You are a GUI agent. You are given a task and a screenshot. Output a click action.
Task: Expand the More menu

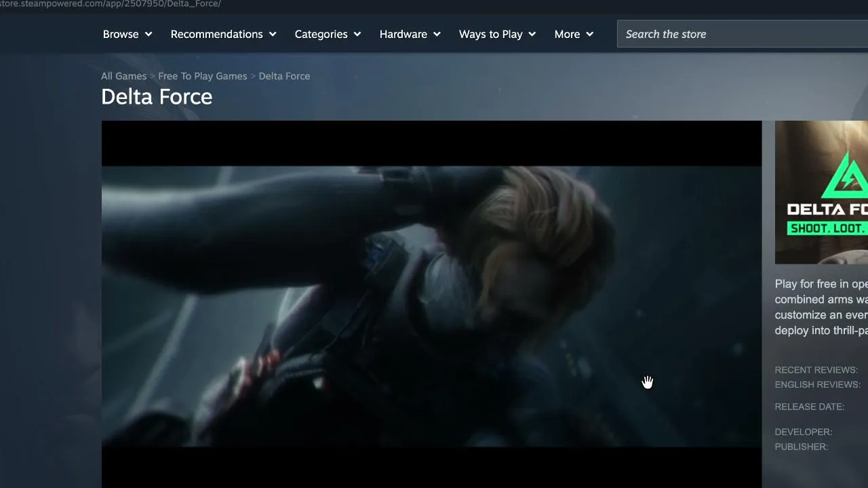574,34
